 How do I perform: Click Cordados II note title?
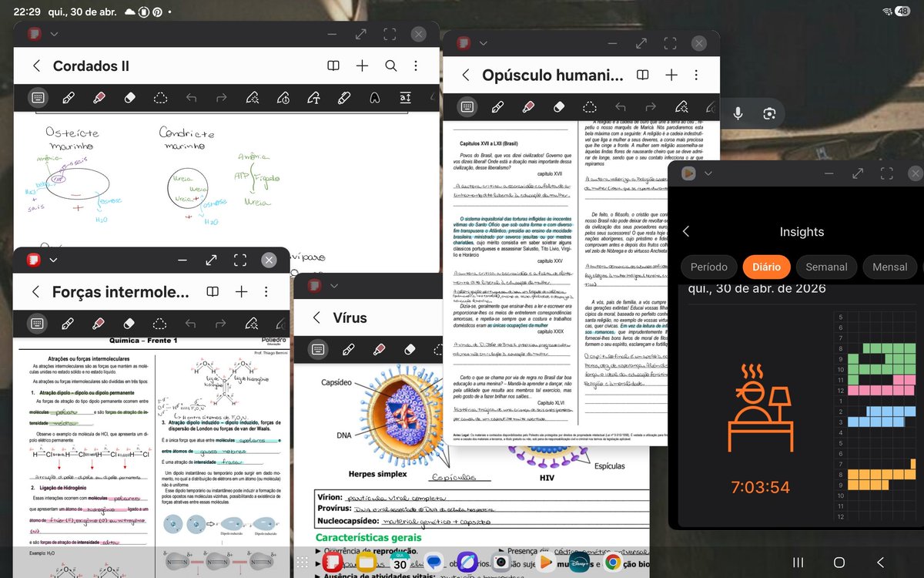(x=91, y=66)
